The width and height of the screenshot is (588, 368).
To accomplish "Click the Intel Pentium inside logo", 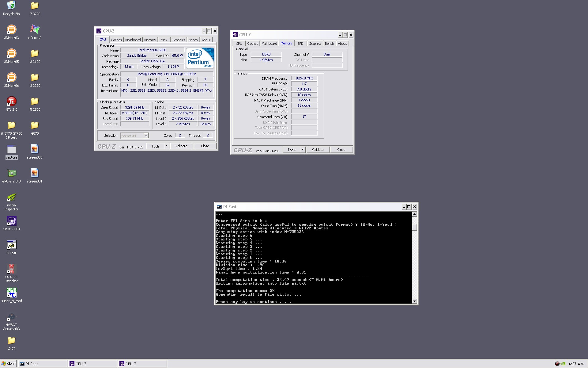I will [x=200, y=58].
